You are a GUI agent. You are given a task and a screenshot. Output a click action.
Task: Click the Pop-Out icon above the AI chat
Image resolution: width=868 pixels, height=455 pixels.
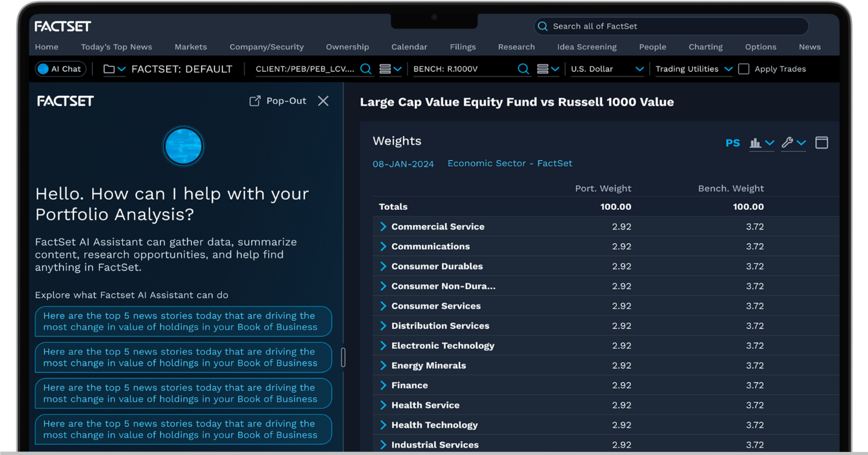(255, 101)
